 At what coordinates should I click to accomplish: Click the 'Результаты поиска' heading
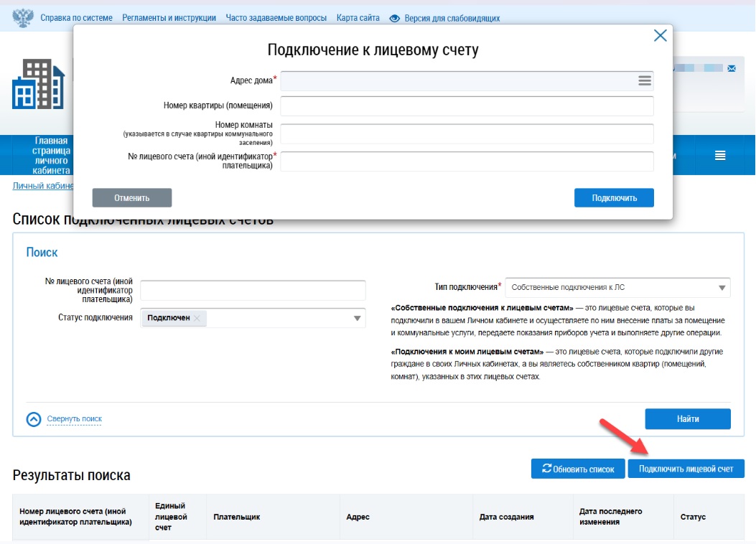71,475
